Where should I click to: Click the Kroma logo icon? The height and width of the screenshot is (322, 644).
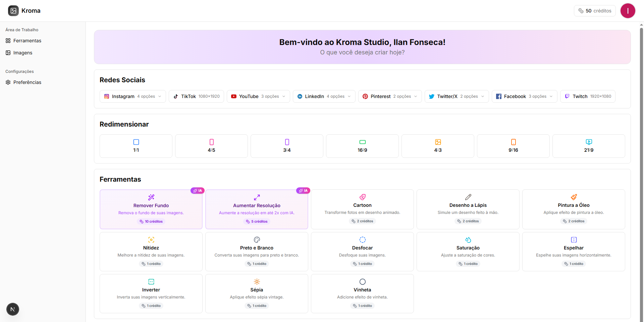[13, 11]
